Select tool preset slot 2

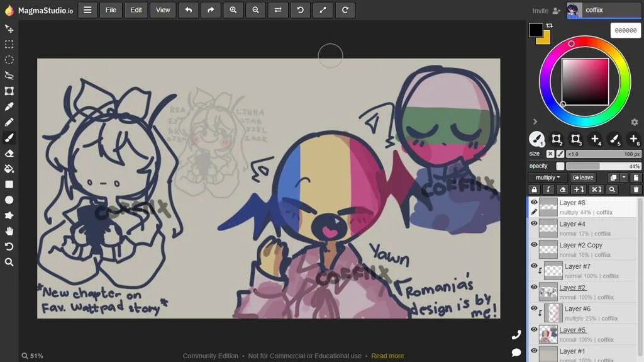click(x=557, y=140)
